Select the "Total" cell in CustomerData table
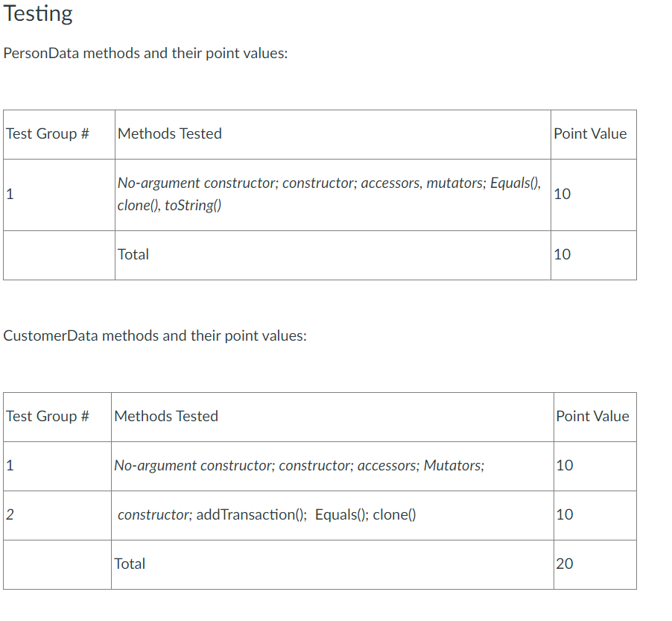This screenshot has height=621, width=672. tap(130, 564)
